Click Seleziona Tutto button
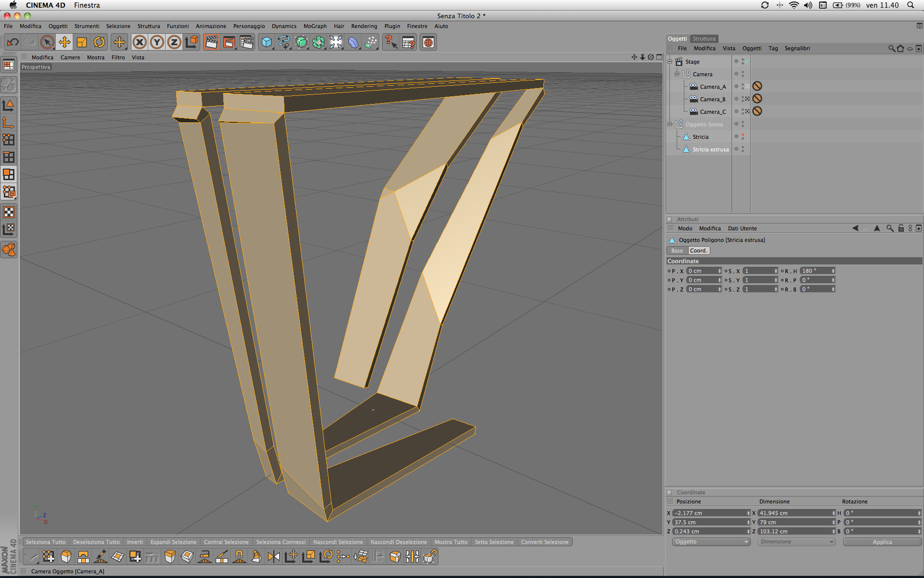 45,542
